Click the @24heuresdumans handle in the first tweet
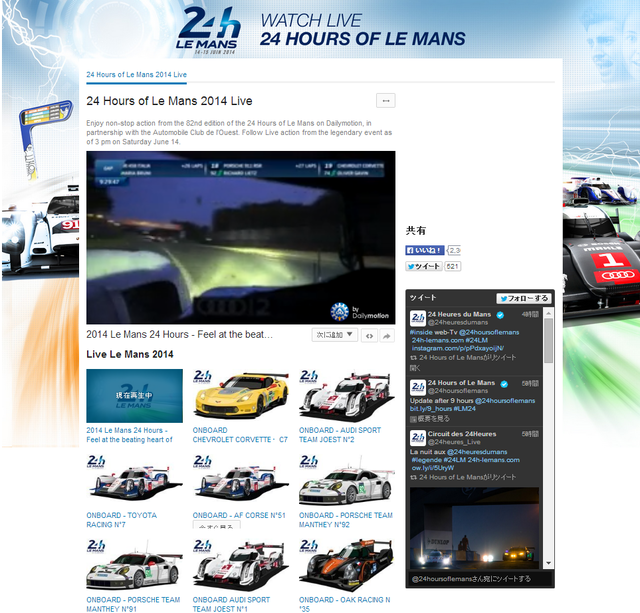Image resolution: width=640 pixels, height=613 pixels. coord(458,322)
